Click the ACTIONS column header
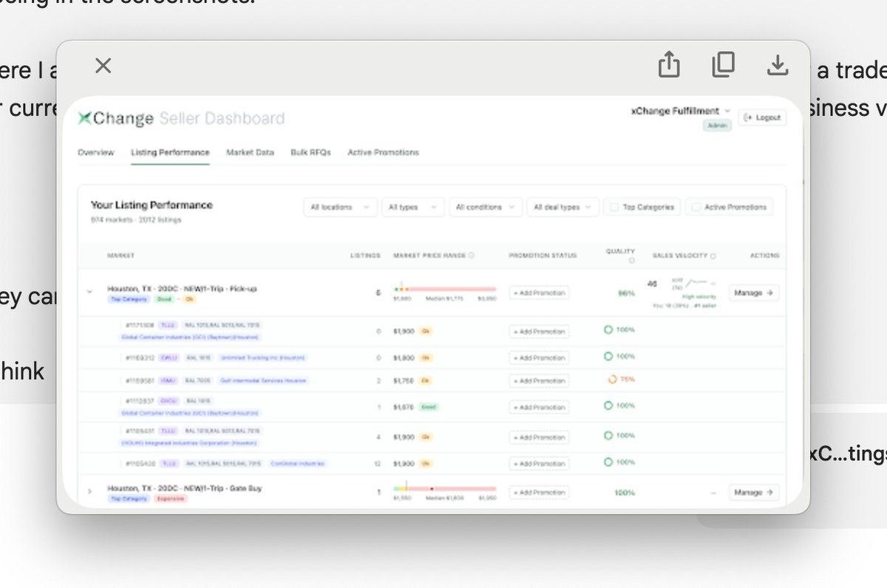The image size is (887, 588). point(764,256)
